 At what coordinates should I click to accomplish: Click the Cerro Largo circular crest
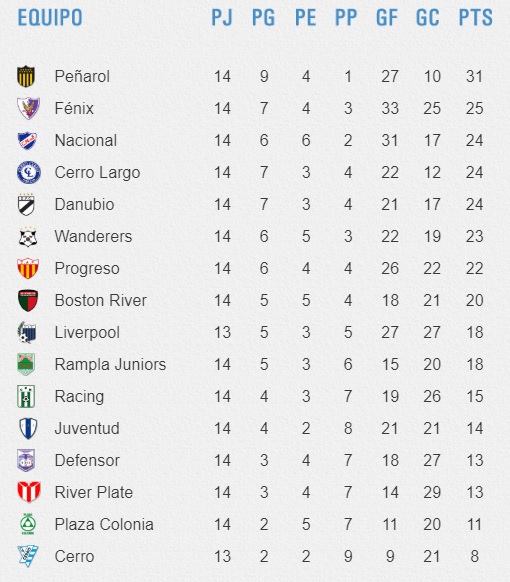tap(29, 172)
